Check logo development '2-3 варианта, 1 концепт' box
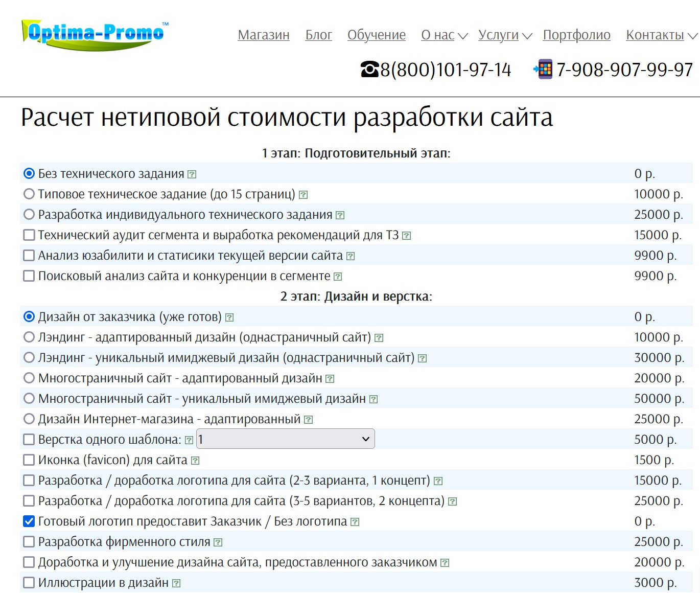The image size is (700, 593). [x=29, y=480]
